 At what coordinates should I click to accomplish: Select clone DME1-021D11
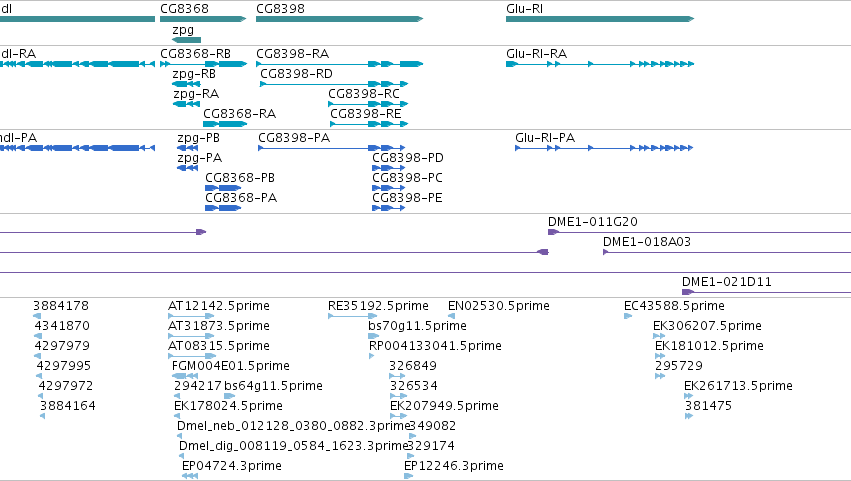pos(727,282)
